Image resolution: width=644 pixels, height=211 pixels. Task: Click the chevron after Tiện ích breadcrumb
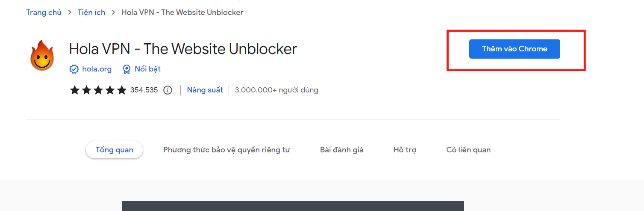pyautogui.click(x=113, y=12)
